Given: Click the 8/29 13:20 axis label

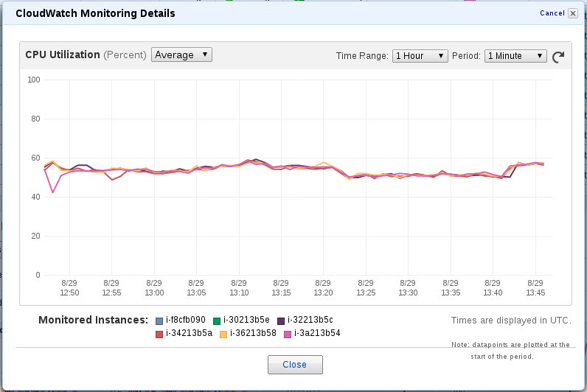Looking at the screenshot, I should click(x=323, y=287).
